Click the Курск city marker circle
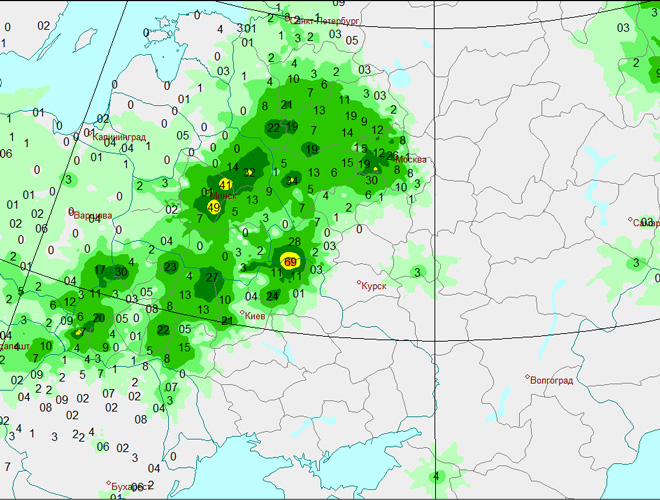Viewport: 660px width, 500px height. tap(360, 285)
